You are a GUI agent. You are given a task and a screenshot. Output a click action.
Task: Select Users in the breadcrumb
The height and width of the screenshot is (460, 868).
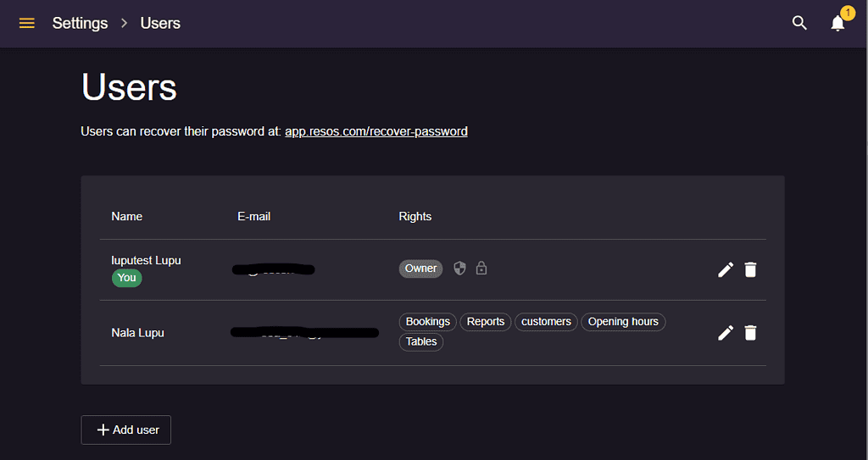(160, 23)
